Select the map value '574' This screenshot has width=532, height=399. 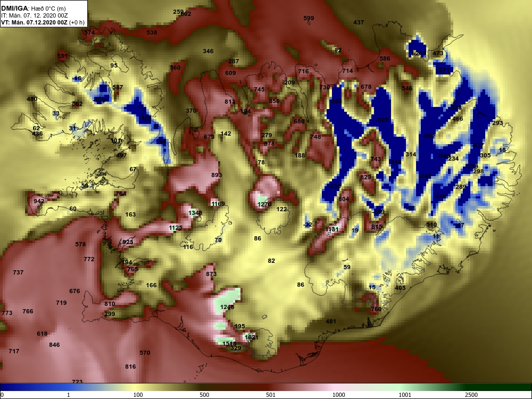coord(89,32)
